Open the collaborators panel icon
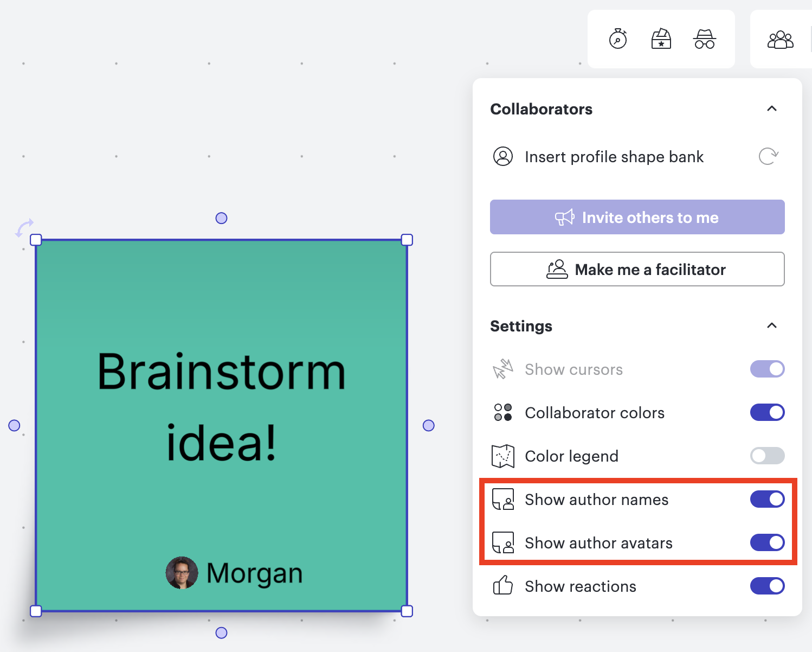Viewport: 812px width, 652px height. (781, 40)
